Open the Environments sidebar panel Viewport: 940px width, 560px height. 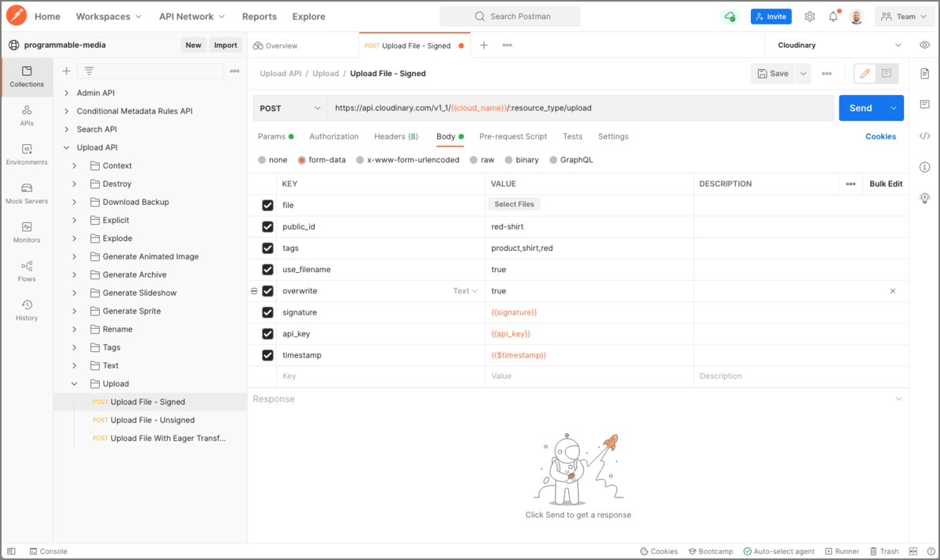[x=27, y=155]
